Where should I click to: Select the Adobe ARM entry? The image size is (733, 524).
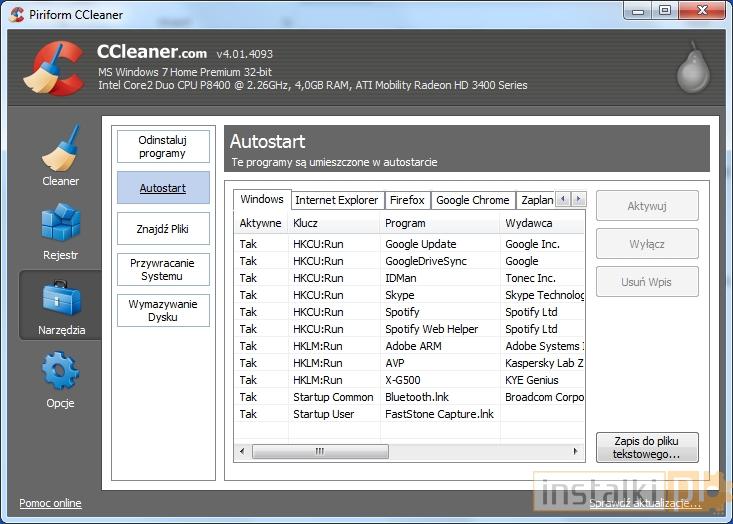409,346
